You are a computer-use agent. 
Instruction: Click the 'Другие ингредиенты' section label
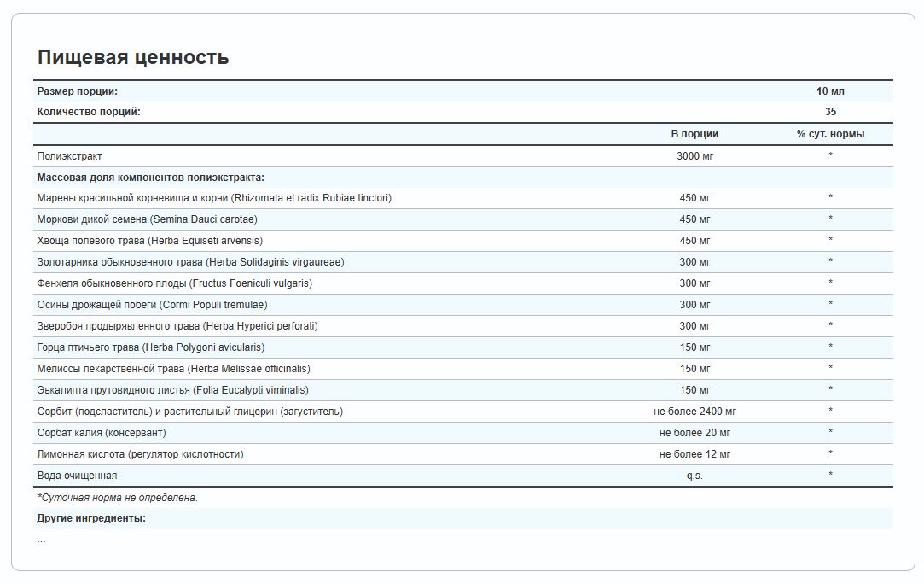click(91, 518)
